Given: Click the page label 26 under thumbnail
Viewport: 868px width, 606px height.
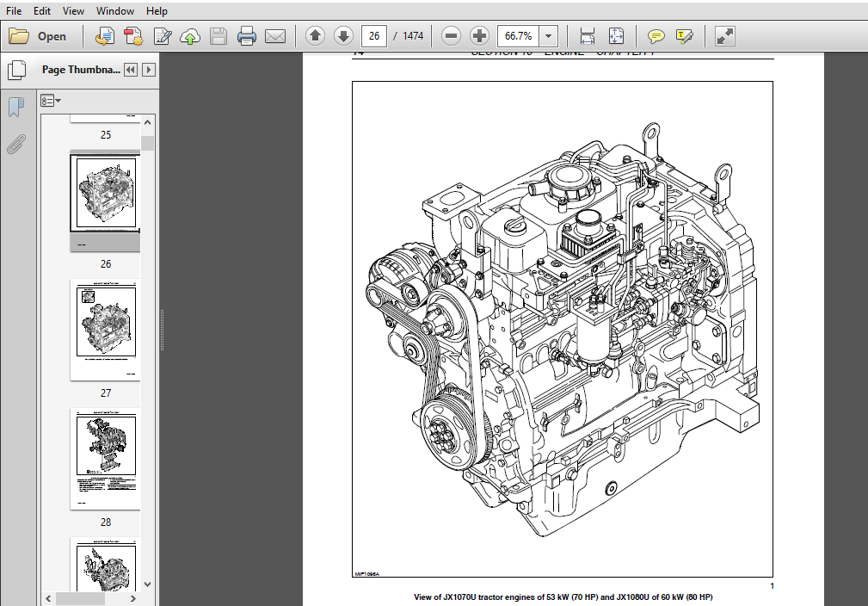Looking at the screenshot, I should (x=106, y=264).
